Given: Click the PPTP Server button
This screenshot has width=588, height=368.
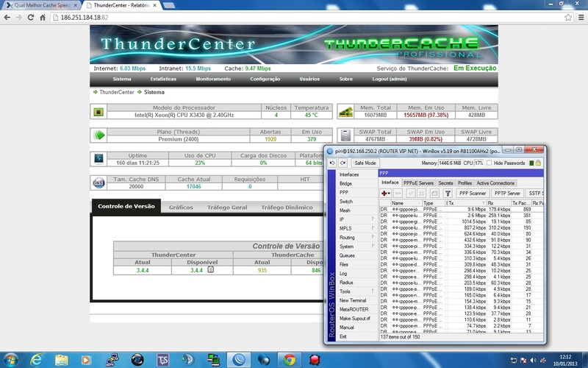Looking at the screenshot, I should pyautogui.click(x=507, y=193).
